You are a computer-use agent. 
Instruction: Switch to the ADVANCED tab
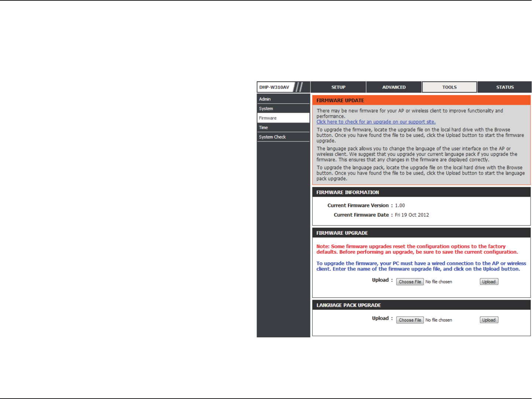point(394,87)
